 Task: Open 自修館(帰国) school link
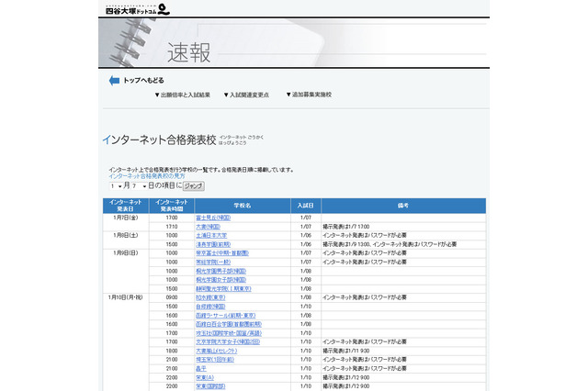pos(210,307)
